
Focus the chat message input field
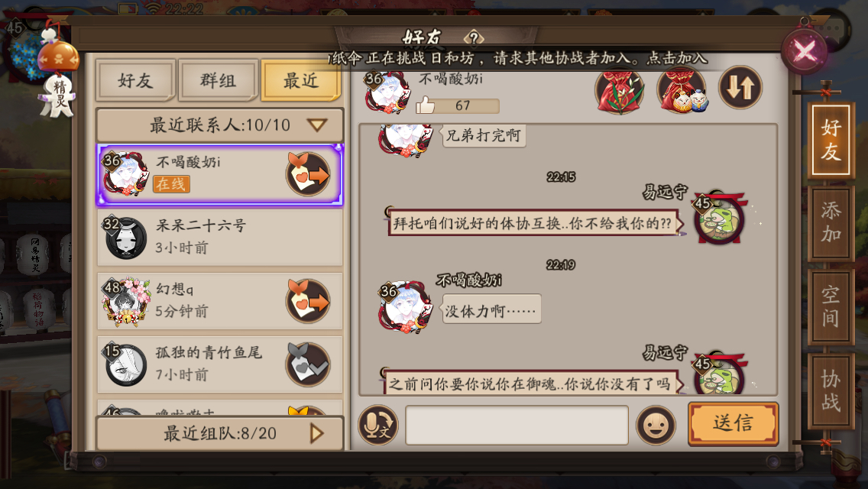(x=517, y=426)
